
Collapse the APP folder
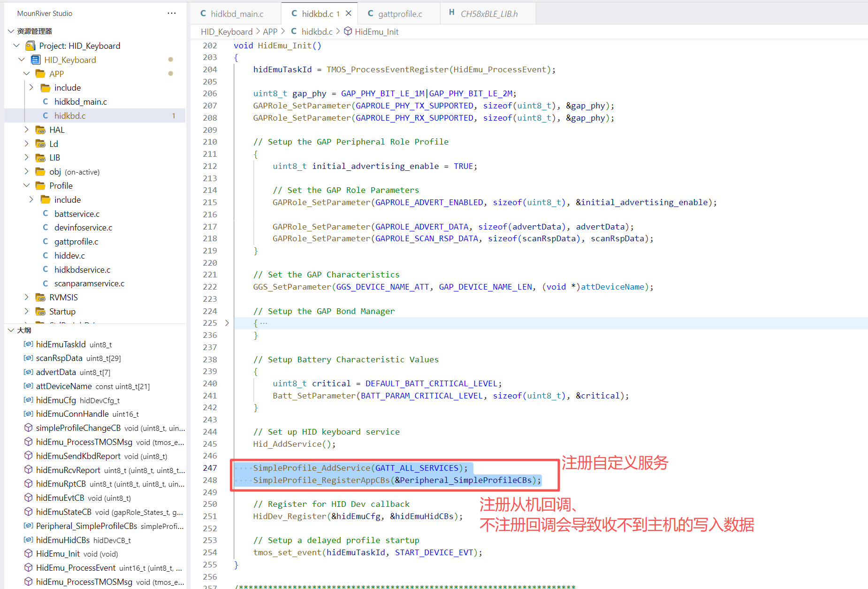[x=27, y=74]
